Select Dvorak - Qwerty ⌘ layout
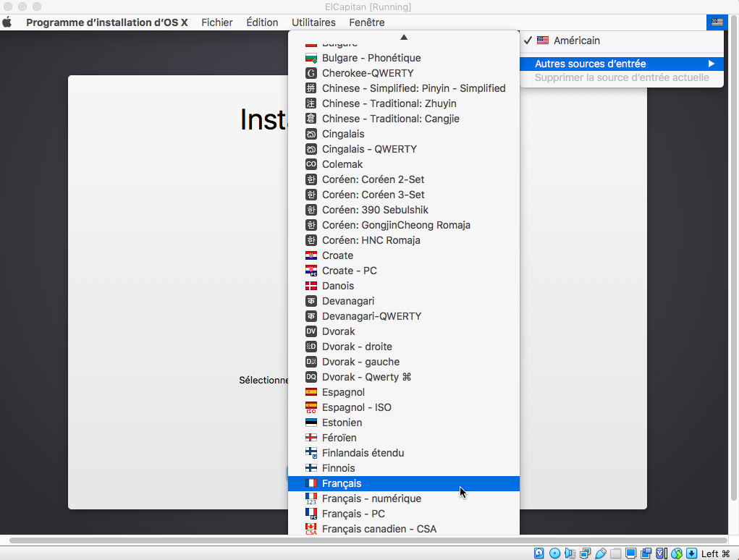The image size is (739, 560). click(403, 377)
